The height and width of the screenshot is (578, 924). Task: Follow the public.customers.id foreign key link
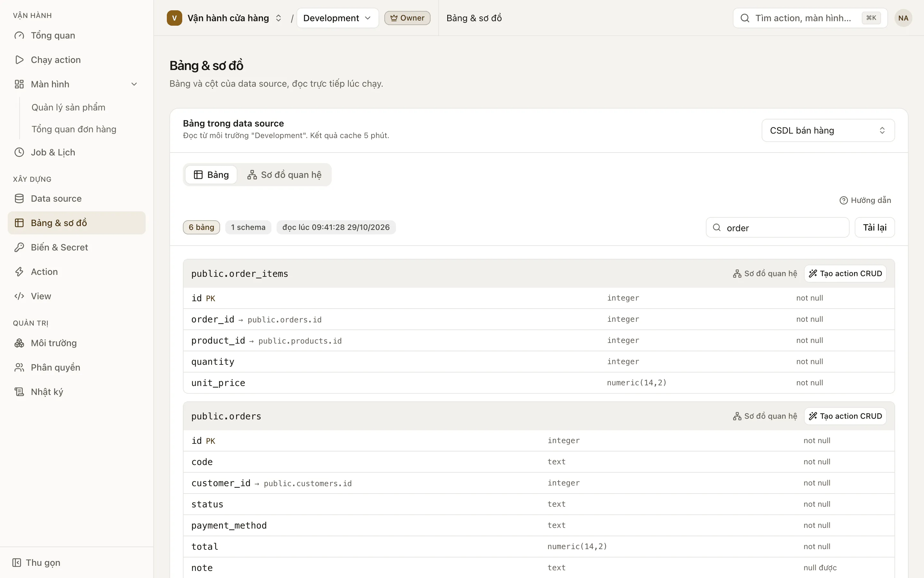[x=308, y=484]
